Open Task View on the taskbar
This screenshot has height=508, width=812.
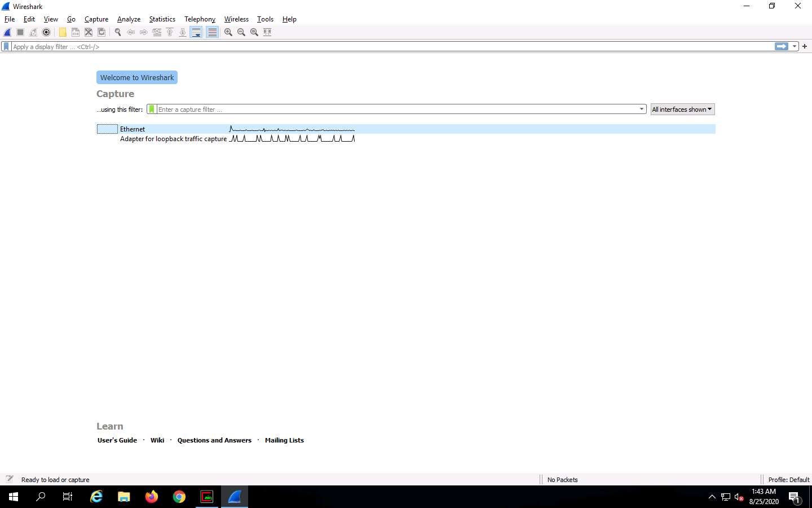(68, 497)
